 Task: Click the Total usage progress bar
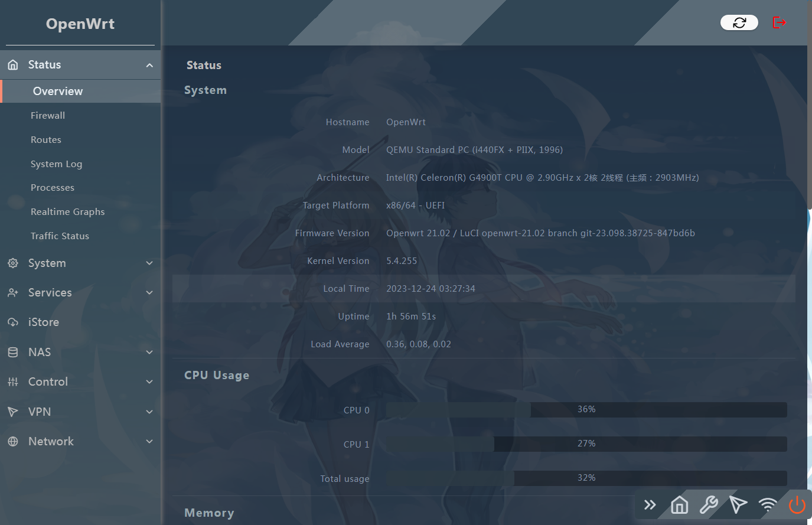[x=586, y=478]
